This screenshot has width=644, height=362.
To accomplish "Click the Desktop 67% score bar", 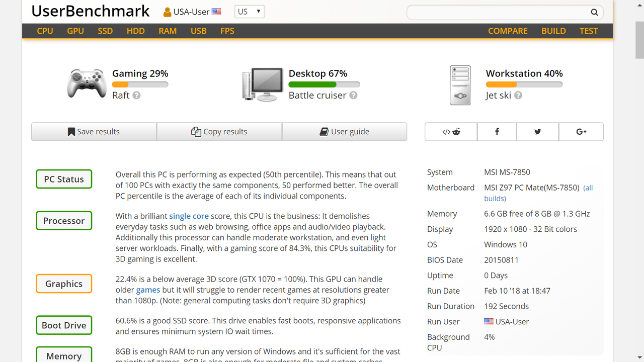I will point(324,84).
